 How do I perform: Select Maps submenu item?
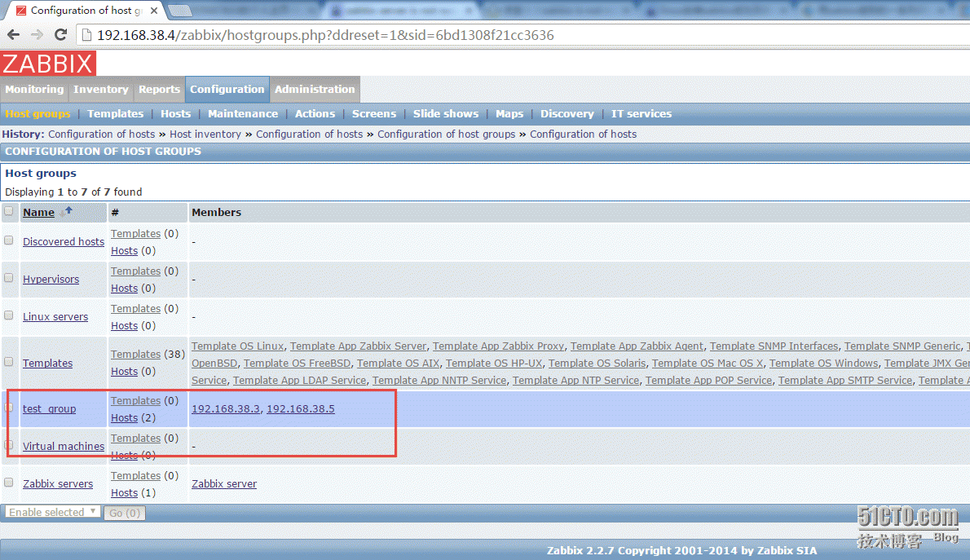(x=509, y=114)
